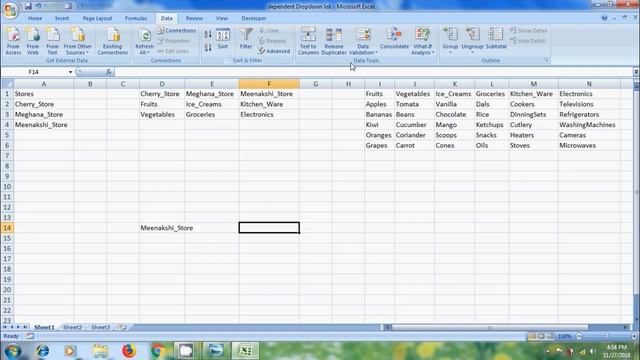This screenshot has width=640, height=360.
Task: Expand the Name Box dropdown
Action: (x=70, y=72)
